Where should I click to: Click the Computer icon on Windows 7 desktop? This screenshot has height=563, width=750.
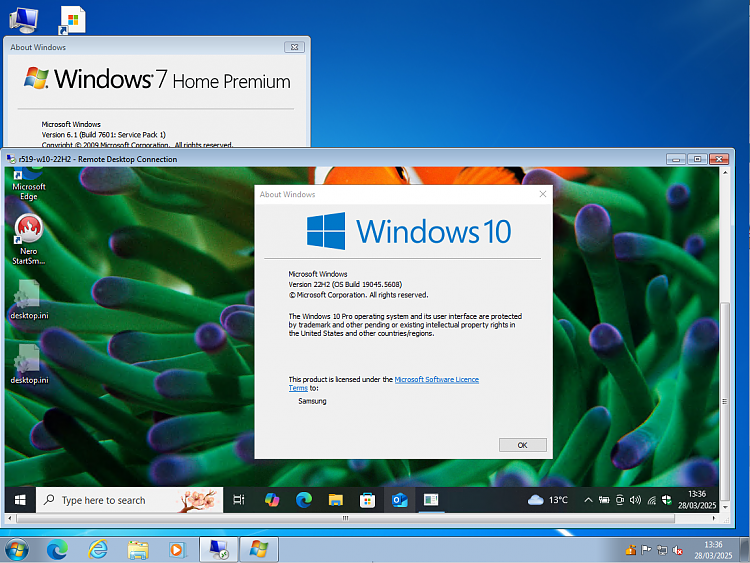pos(23,20)
